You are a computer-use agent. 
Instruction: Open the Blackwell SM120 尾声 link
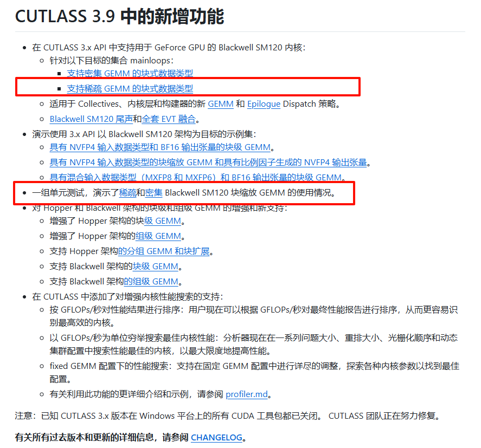tap(91, 119)
